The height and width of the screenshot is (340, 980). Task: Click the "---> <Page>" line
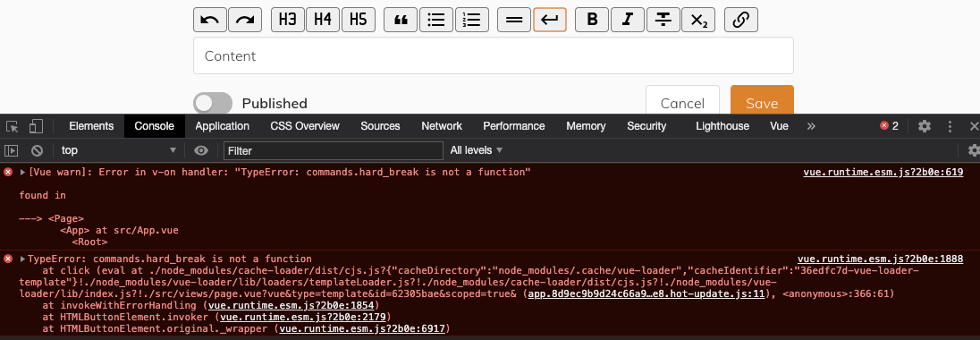click(52, 218)
